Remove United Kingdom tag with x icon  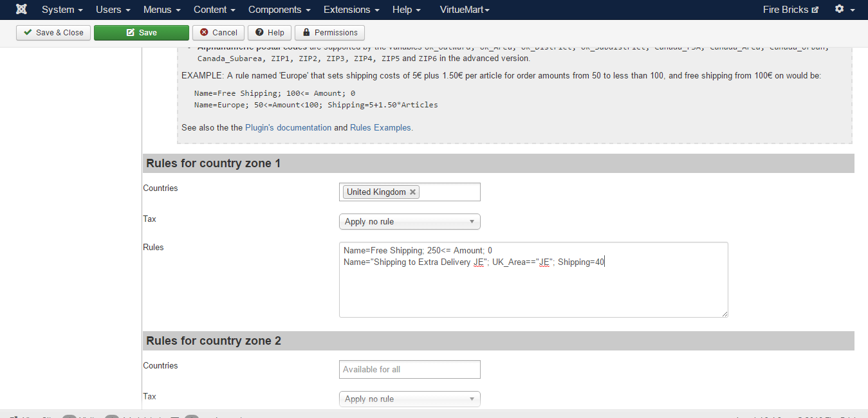click(412, 192)
